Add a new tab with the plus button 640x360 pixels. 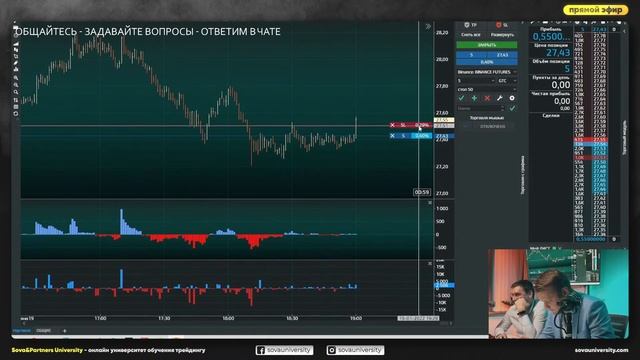coord(64,331)
